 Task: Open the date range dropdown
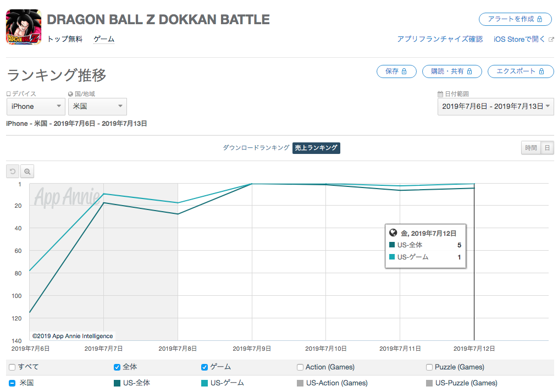click(496, 107)
